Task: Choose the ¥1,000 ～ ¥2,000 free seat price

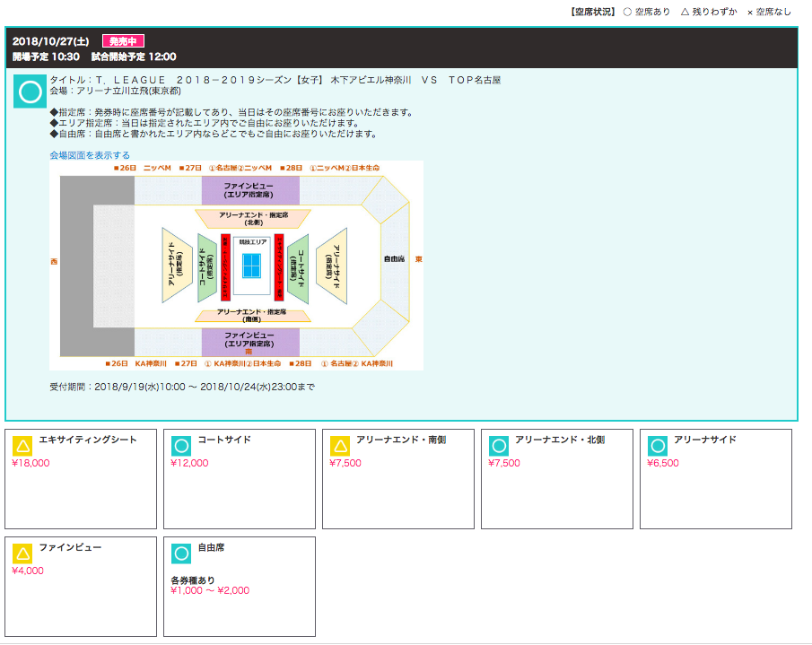Action: (210, 590)
